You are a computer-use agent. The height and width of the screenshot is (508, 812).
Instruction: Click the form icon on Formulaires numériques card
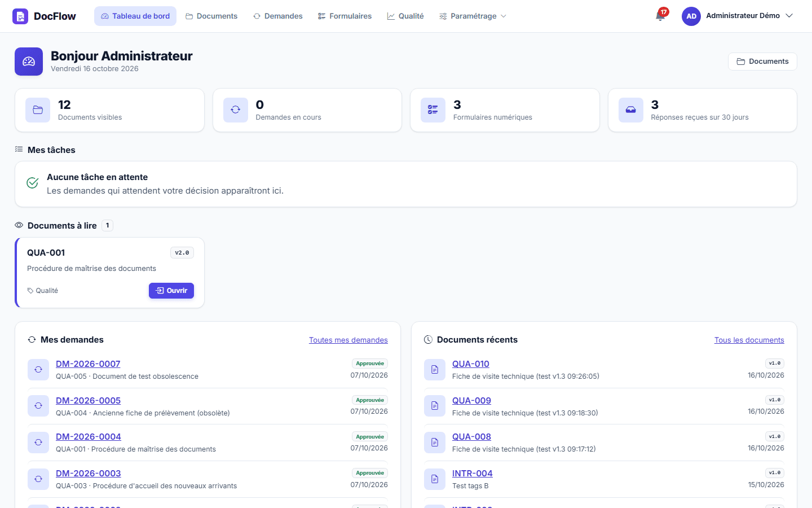pyautogui.click(x=433, y=110)
